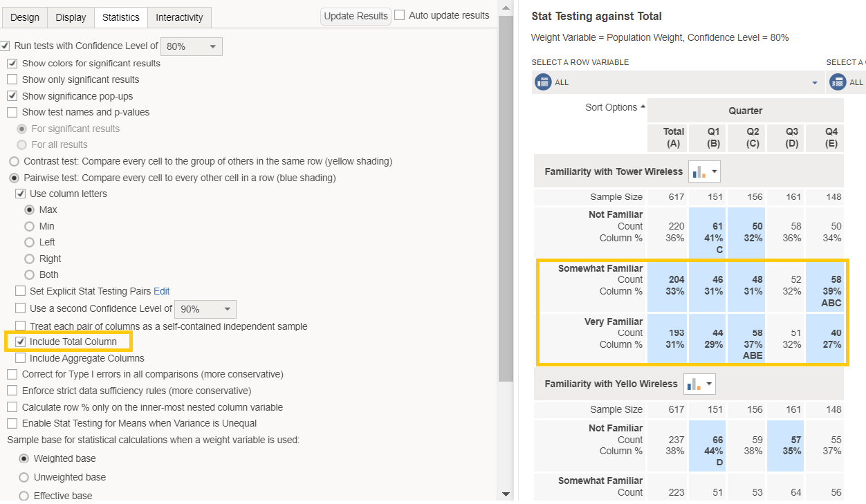The image size is (866, 504).
Task: Click settings panel scrollbar down arrow
Action: click(505, 494)
